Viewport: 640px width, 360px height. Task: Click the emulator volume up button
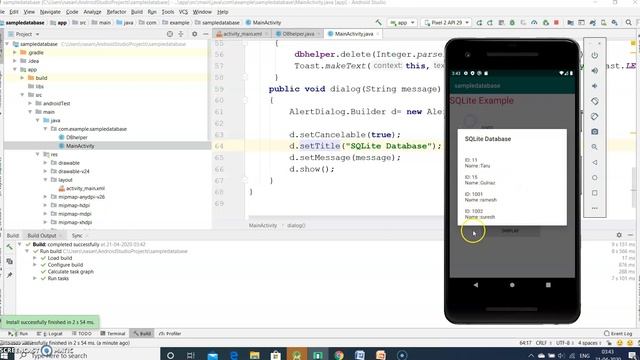click(x=595, y=71)
